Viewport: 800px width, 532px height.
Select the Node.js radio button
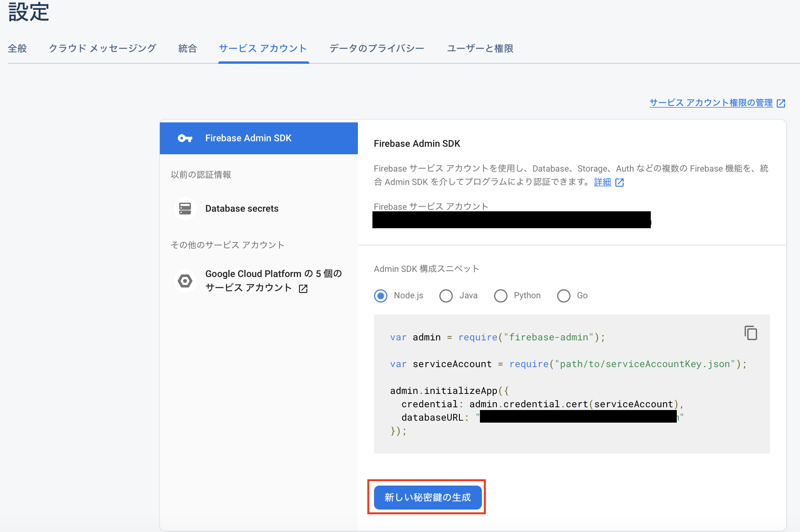pyautogui.click(x=380, y=295)
